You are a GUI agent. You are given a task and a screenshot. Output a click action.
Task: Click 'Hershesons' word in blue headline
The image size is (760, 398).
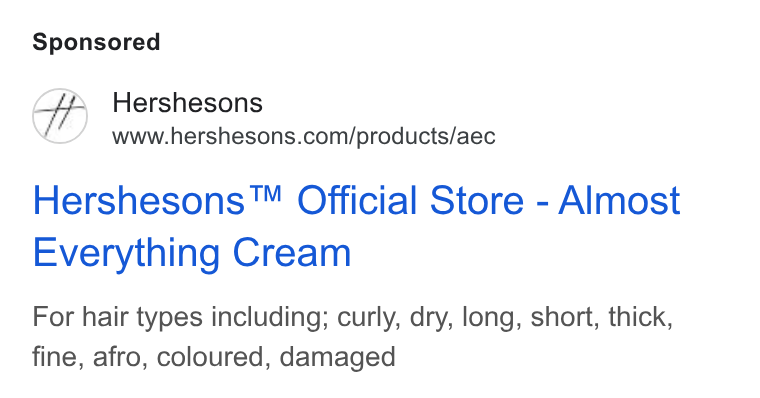click(139, 200)
